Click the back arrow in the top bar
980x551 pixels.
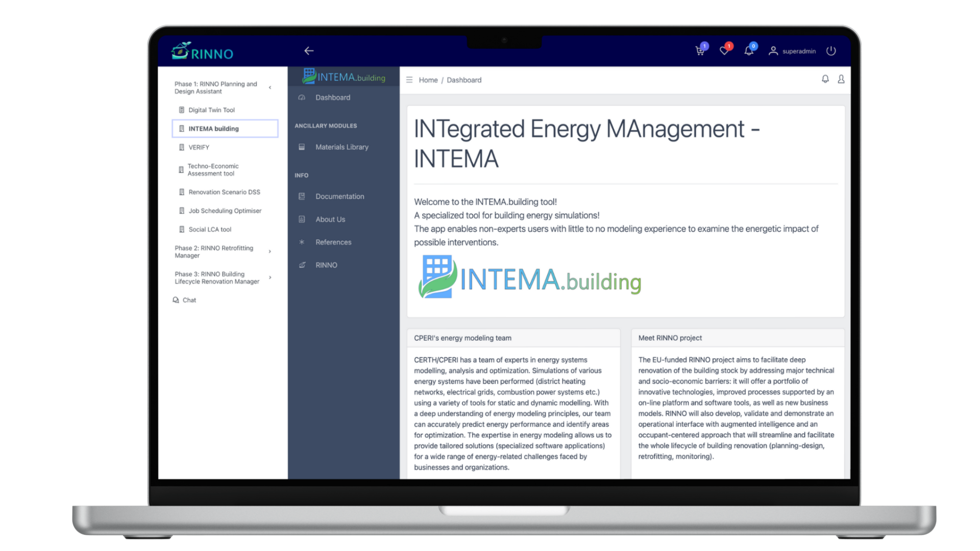click(308, 51)
